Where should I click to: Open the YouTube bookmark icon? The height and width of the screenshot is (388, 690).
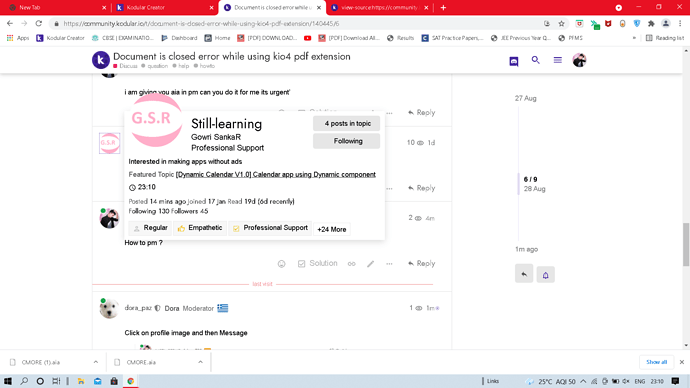[308, 38]
